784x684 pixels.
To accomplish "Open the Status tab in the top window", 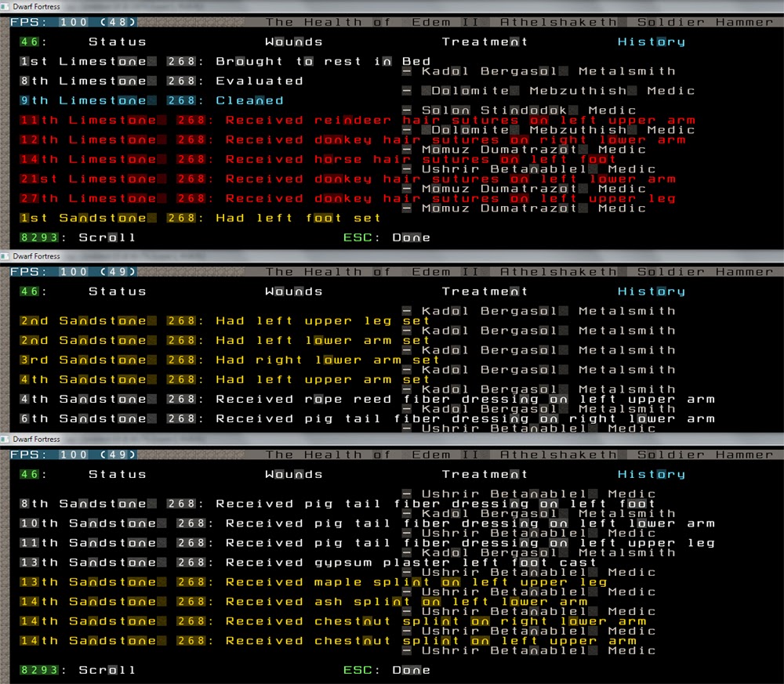I will 118,42.
